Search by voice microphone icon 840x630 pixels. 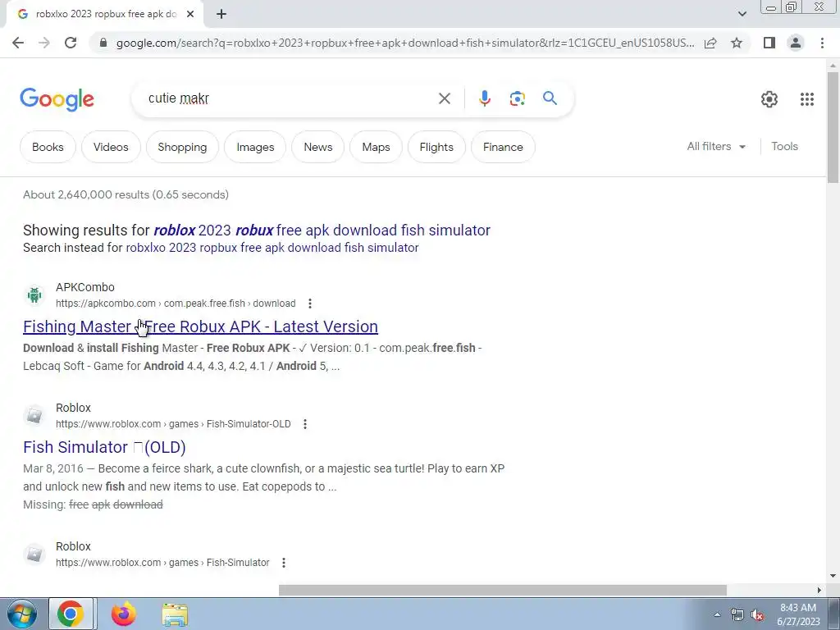(484, 98)
